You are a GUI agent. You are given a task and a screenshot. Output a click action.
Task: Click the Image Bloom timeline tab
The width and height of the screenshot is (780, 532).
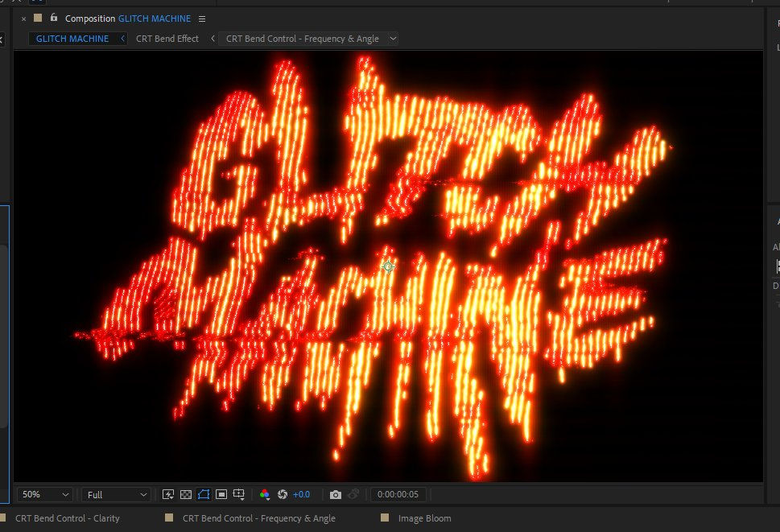424,518
